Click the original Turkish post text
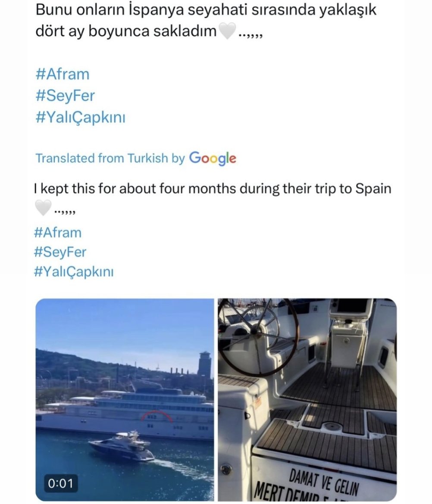The image size is (432, 504). (x=206, y=20)
